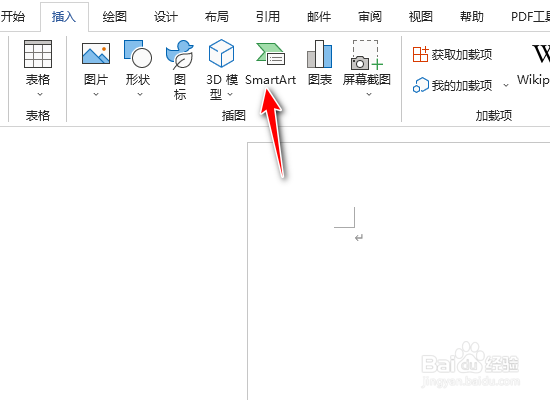
Task: Insert a picture via 图片 icon
Action: pyautogui.click(x=96, y=54)
